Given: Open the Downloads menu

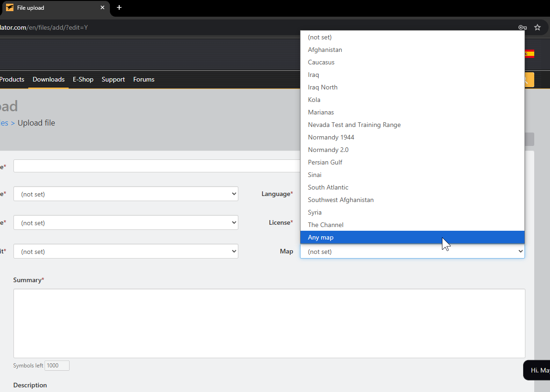Looking at the screenshot, I should pos(48,79).
